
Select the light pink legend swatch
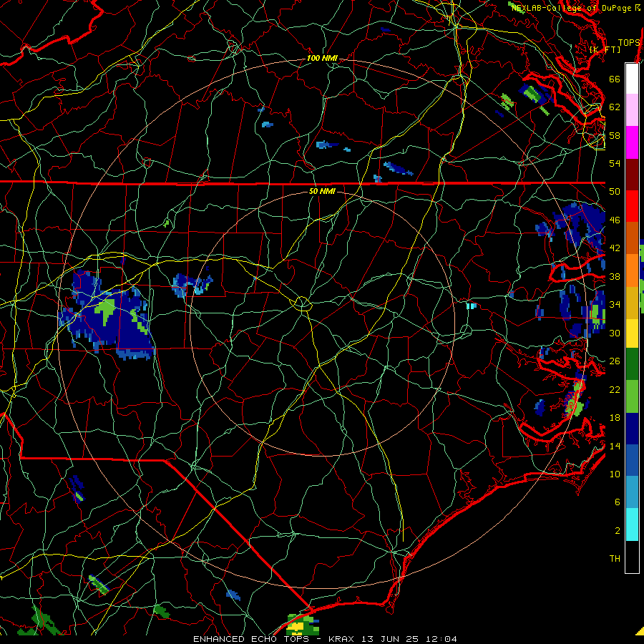click(x=632, y=109)
